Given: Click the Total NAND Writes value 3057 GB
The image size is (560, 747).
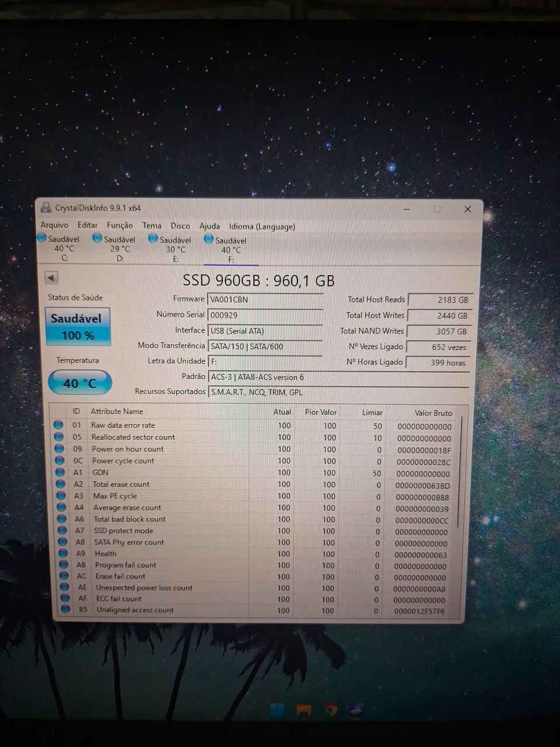Looking at the screenshot, I should (x=439, y=331).
